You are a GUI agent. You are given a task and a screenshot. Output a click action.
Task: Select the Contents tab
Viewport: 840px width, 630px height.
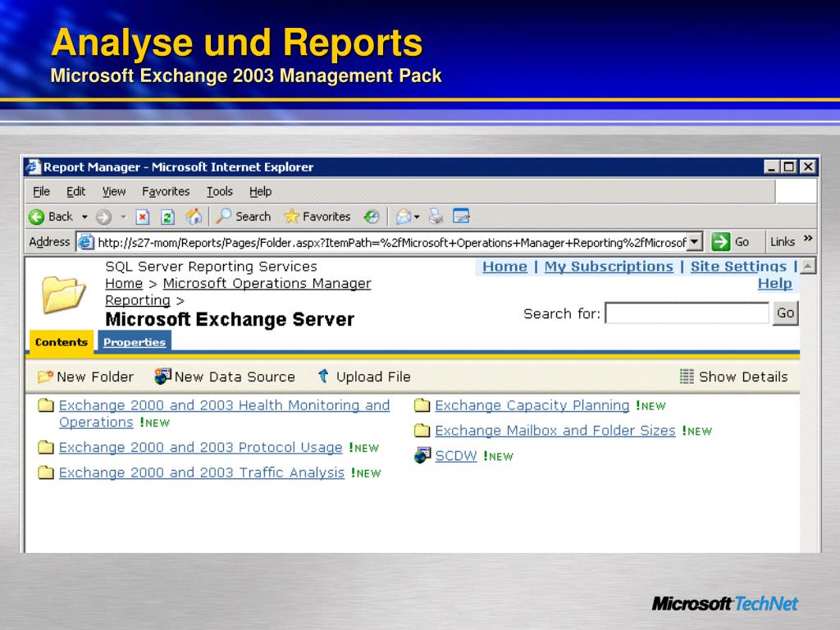(x=61, y=342)
